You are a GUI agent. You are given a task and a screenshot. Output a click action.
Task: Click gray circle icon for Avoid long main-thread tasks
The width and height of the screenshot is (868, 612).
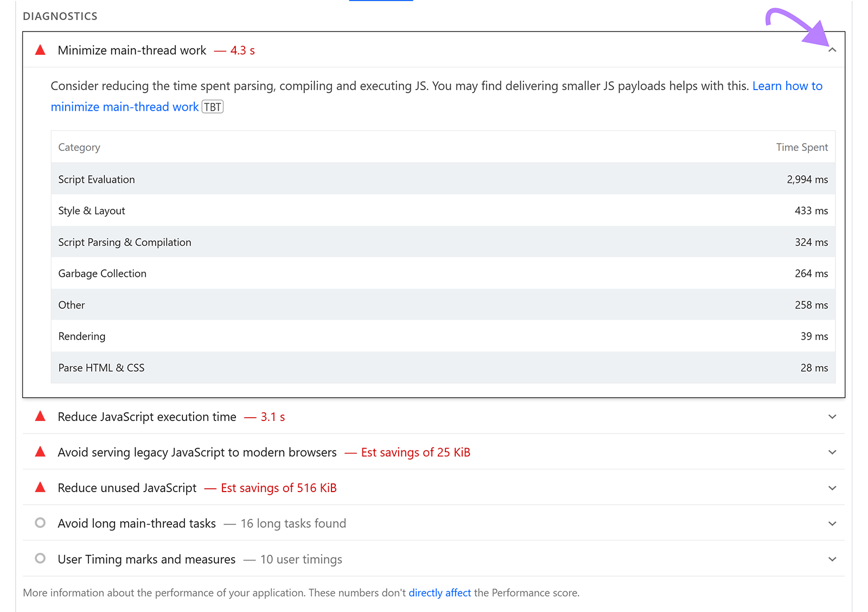click(x=40, y=523)
